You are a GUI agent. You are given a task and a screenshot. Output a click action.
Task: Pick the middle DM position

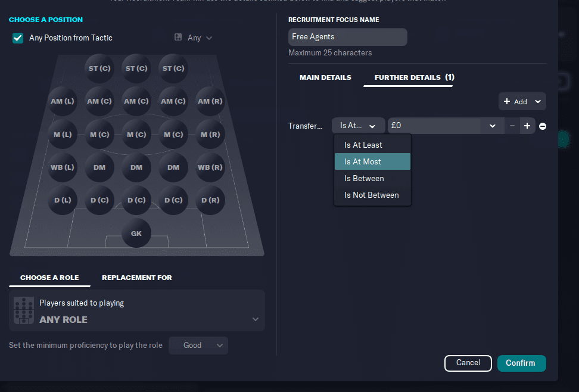tap(136, 167)
